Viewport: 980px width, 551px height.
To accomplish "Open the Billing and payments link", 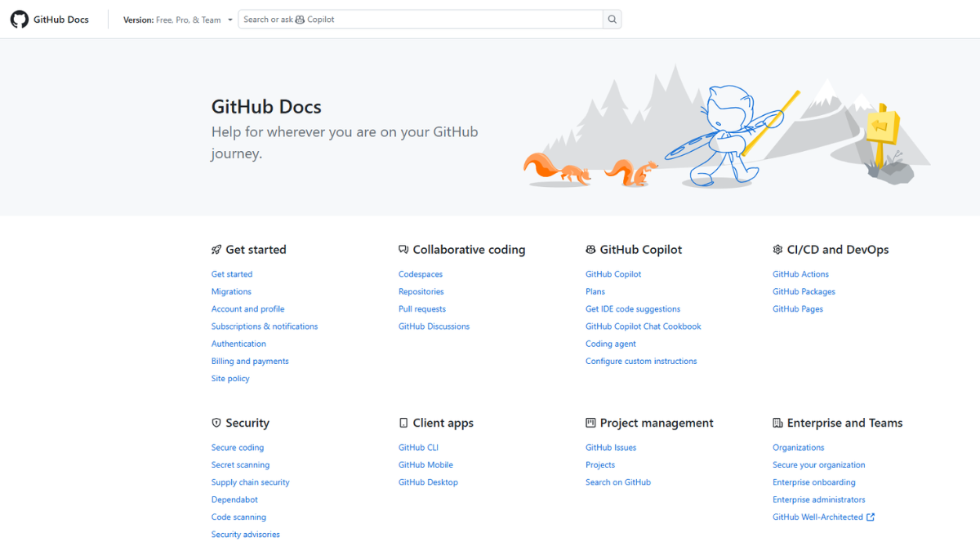I will click(250, 361).
